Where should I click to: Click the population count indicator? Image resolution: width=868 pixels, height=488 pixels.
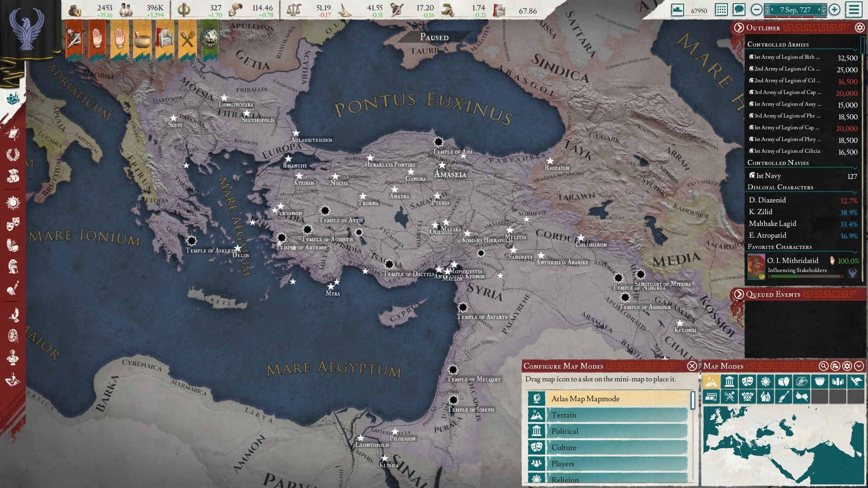142,10
